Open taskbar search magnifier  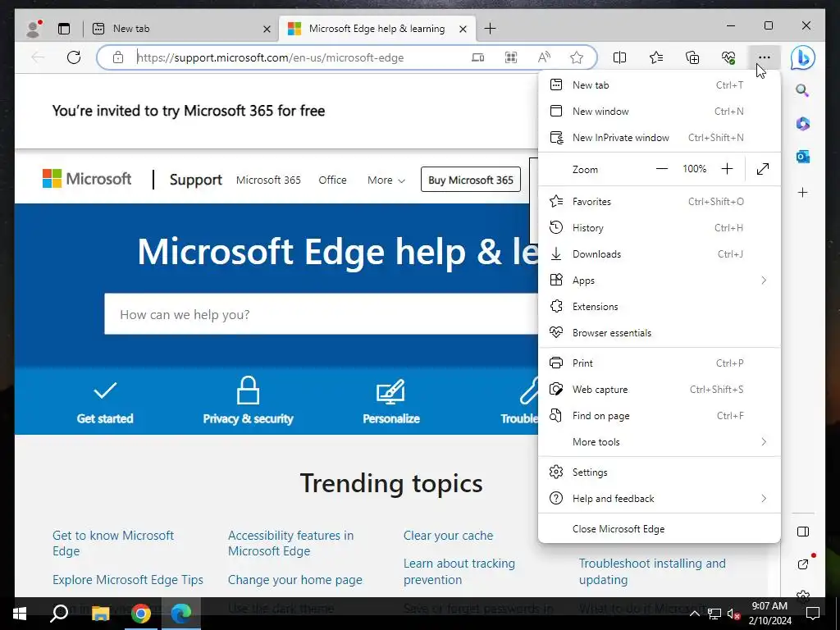coord(59,614)
